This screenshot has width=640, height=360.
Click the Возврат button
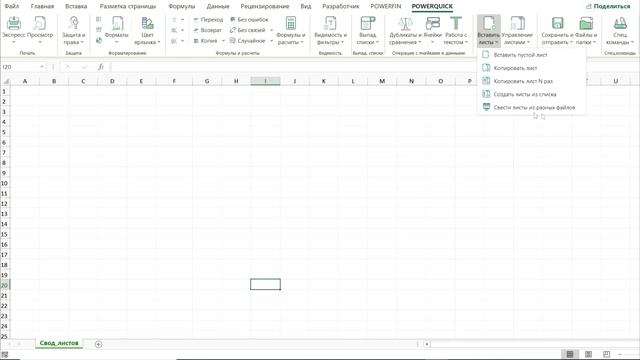[207, 30]
